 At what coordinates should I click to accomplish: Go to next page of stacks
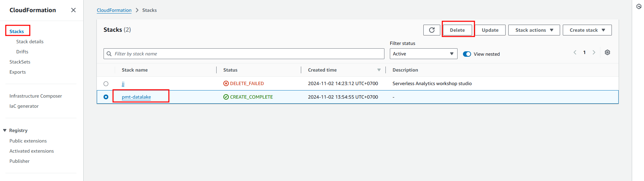(x=594, y=52)
